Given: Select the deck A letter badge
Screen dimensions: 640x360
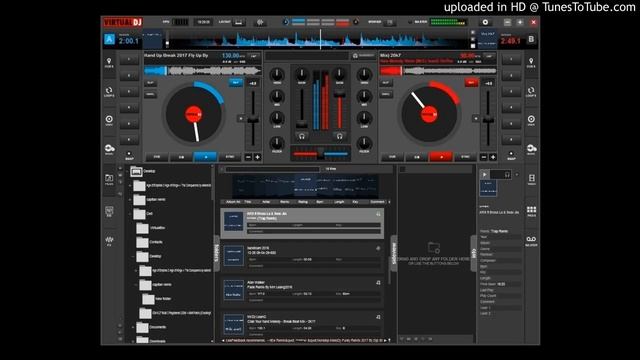Looking at the screenshot, I should [x=109, y=39].
